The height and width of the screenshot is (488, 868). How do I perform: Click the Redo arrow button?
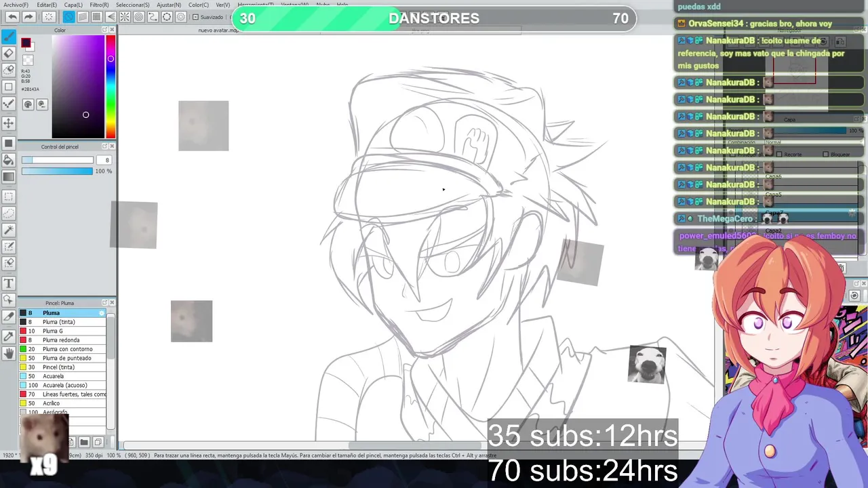point(28,17)
